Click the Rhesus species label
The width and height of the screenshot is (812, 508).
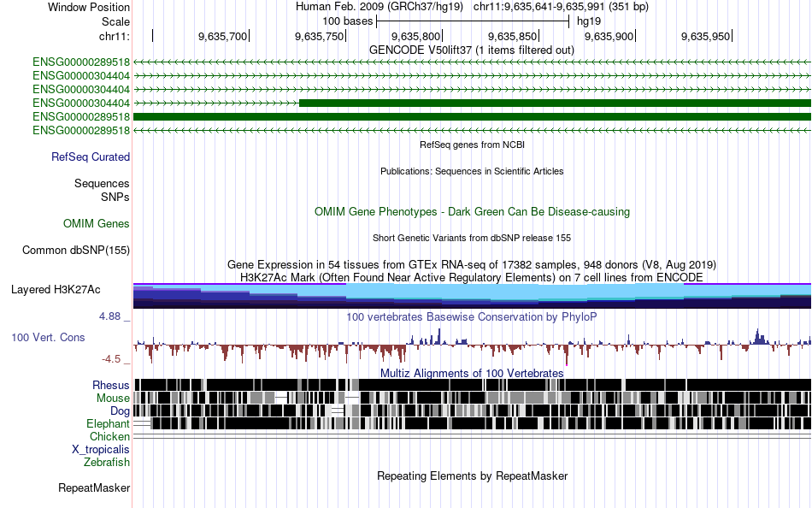pyautogui.click(x=111, y=385)
